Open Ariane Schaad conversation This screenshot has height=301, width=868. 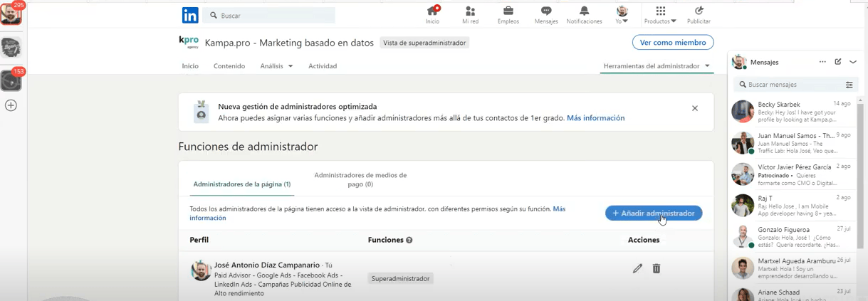(x=793, y=293)
